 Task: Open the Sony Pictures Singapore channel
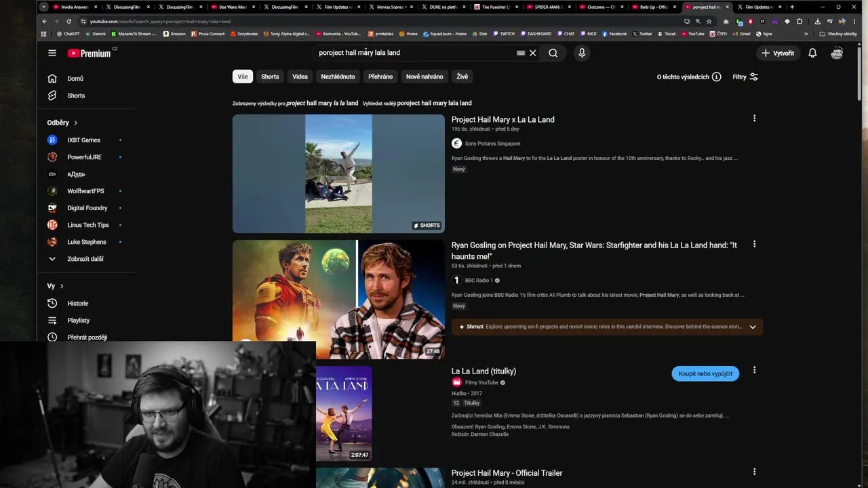coord(492,144)
